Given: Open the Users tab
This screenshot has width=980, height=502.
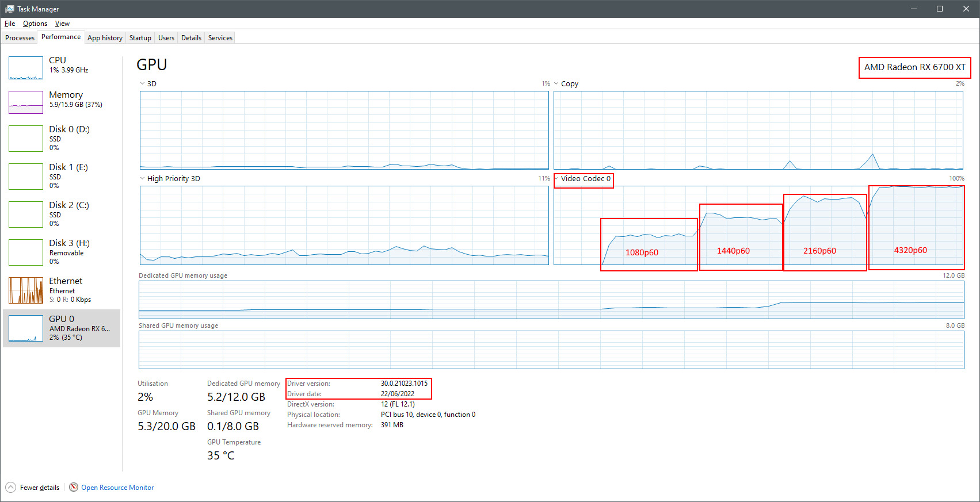Looking at the screenshot, I should tap(166, 38).
